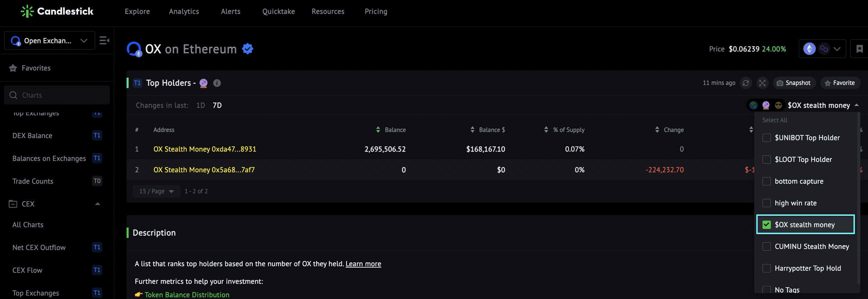This screenshot has height=299, width=868.
Task: Check the $LOOT Top Holder checkbox
Action: (767, 160)
